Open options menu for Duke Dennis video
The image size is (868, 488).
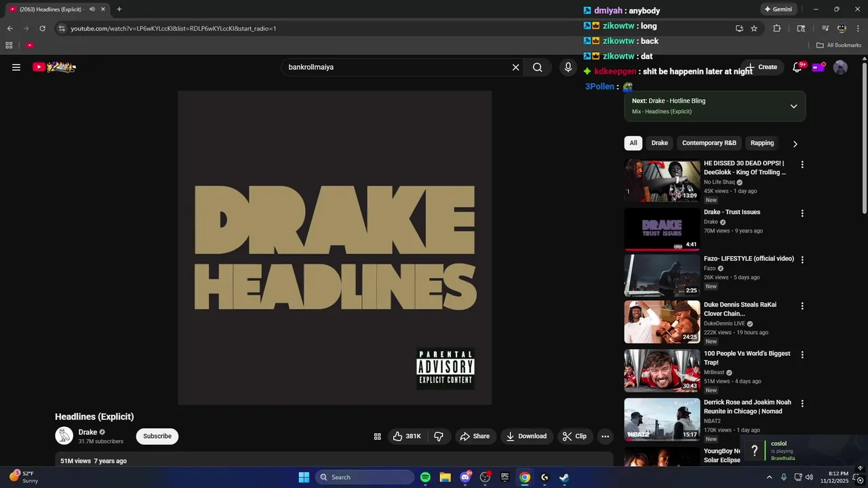point(802,306)
